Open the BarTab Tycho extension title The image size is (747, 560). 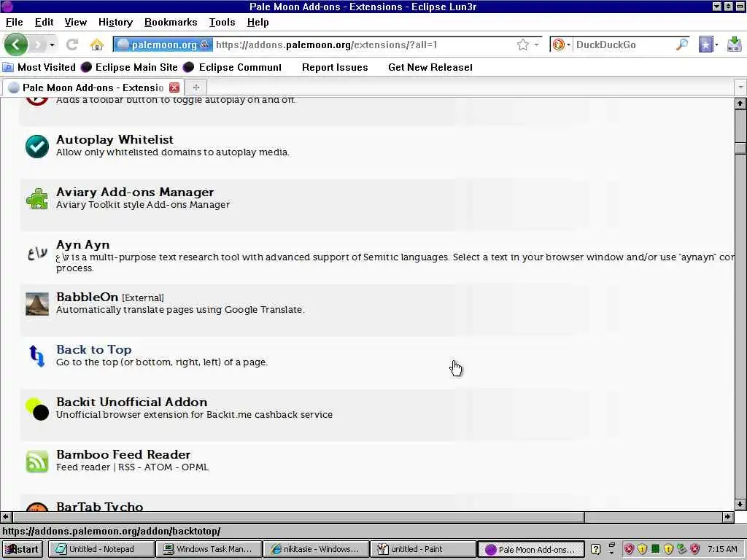99,506
